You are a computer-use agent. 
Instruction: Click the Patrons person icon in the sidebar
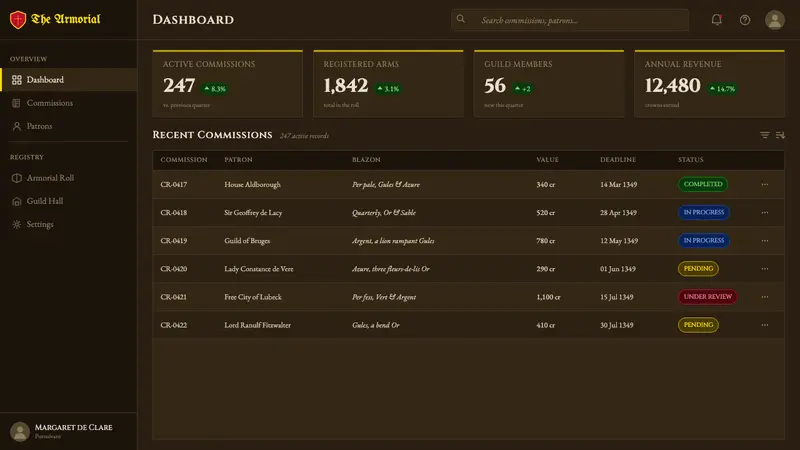[x=17, y=126]
